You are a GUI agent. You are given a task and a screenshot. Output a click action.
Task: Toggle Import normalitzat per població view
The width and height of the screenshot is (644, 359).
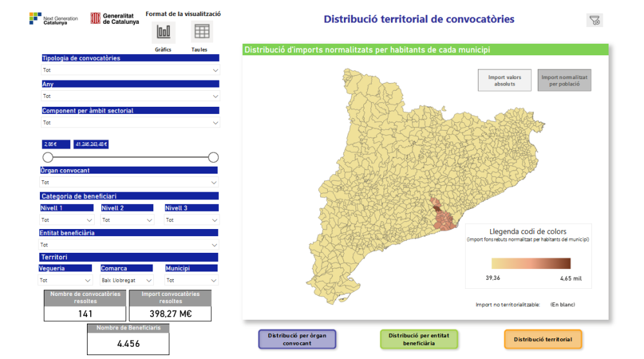click(563, 80)
